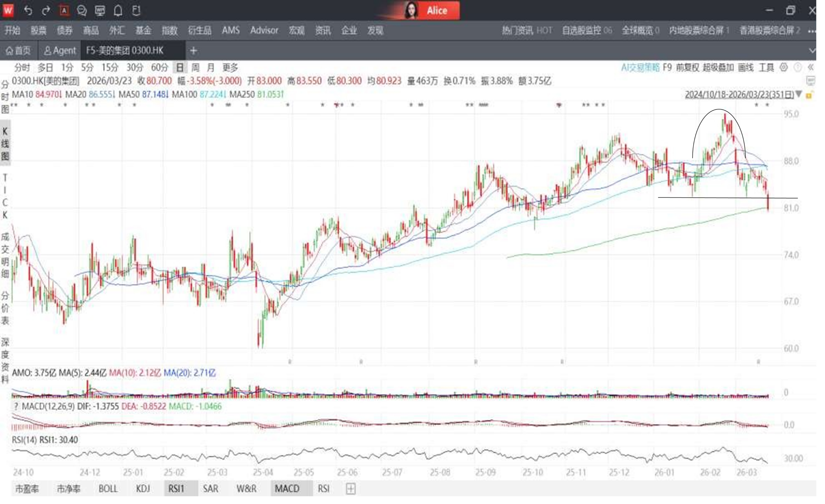Viewport: 825px width, 504px height.
Task: Toggle the MACD indicator tab
Action: 287,489
